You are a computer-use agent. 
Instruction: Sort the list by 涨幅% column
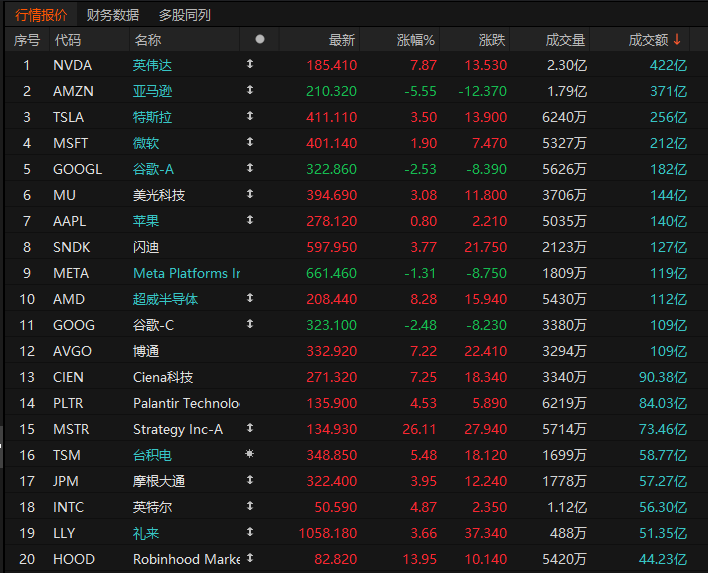(x=416, y=40)
